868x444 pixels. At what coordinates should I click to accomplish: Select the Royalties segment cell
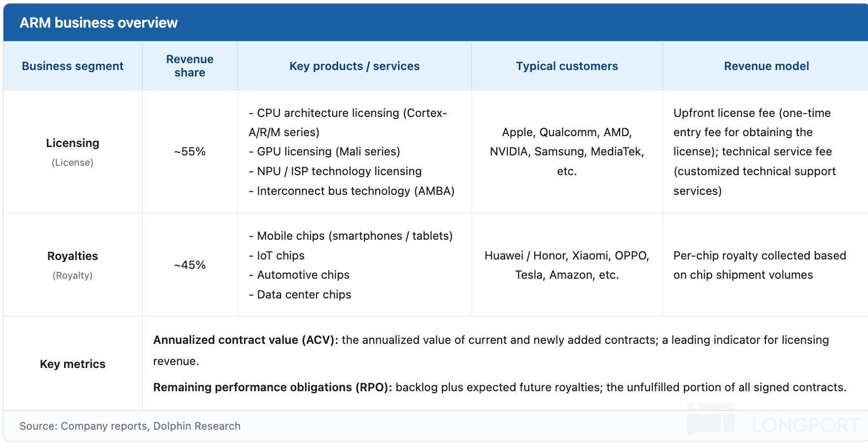coord(73,265)
